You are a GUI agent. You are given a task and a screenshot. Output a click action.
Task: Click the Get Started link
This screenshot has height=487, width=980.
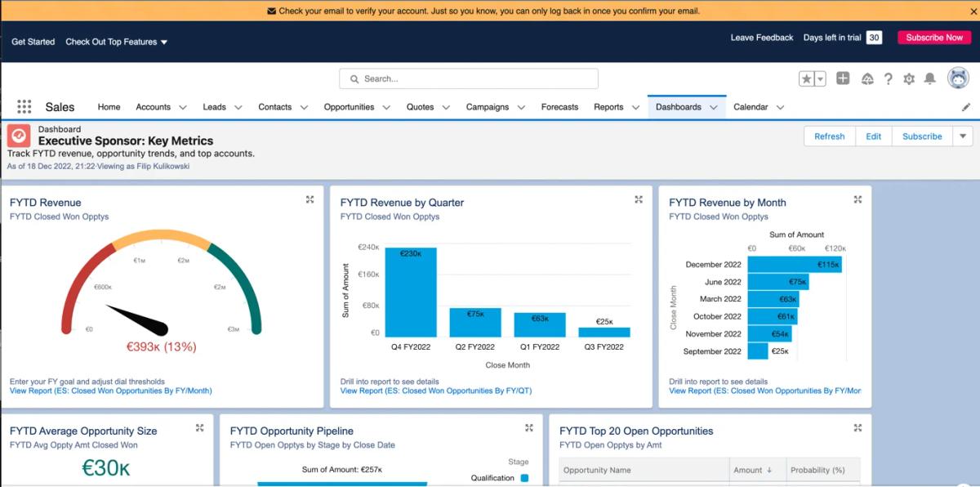pos(33,42)
